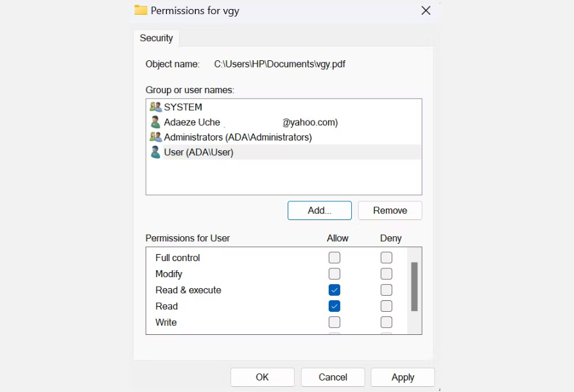Viewport: 574px width, 392px height.
Task: Click the SYSTEM group icon
Action: pos(155,107)
